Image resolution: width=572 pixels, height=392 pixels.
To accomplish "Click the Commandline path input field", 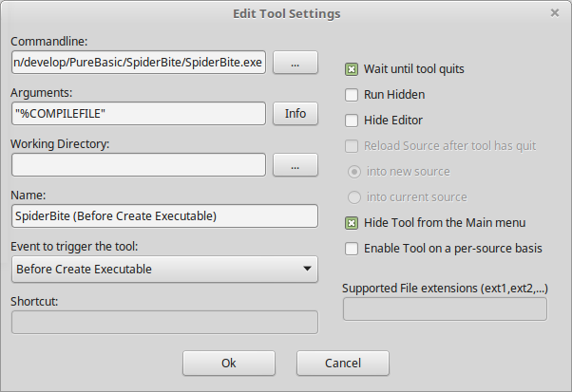I will (x=138, y=63).
